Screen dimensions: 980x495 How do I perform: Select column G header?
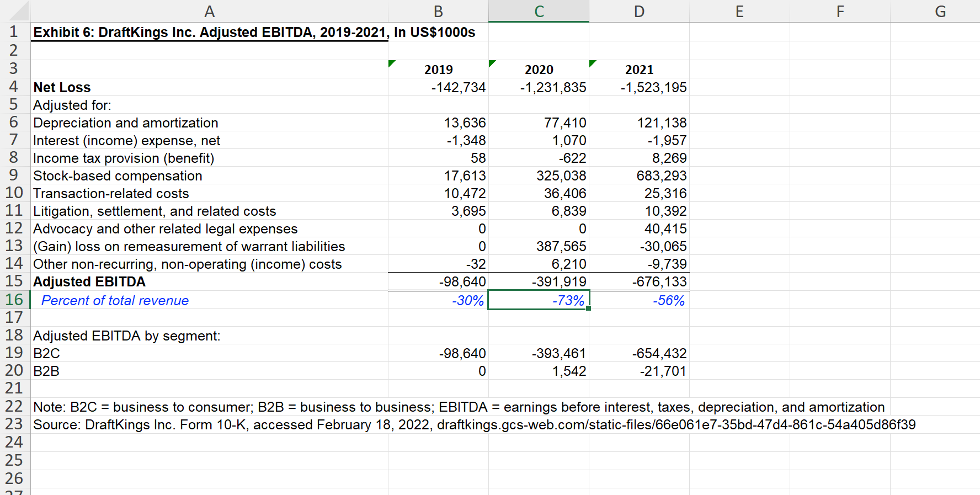935,11
